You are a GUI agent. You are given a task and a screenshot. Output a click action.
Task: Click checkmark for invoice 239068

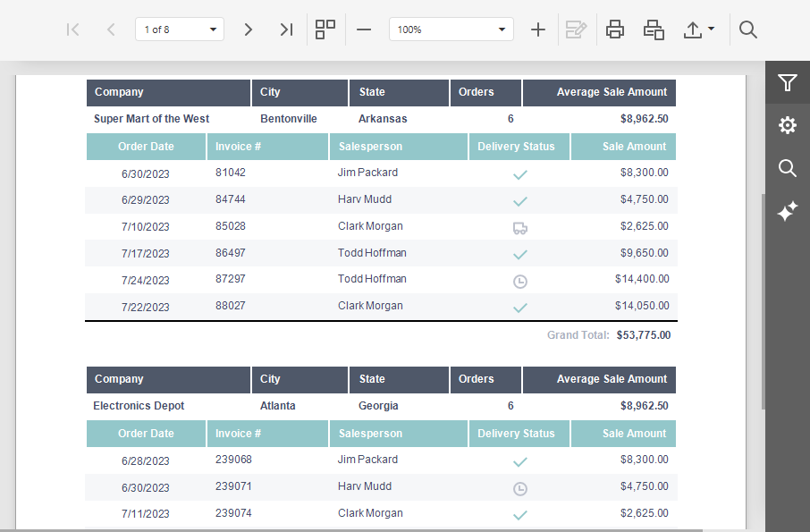(519, 461)
